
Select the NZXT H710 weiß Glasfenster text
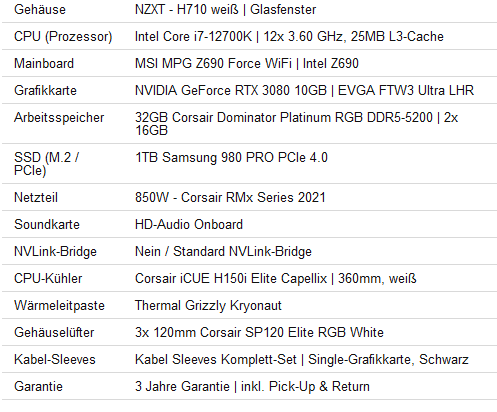[x=225, y=9]
